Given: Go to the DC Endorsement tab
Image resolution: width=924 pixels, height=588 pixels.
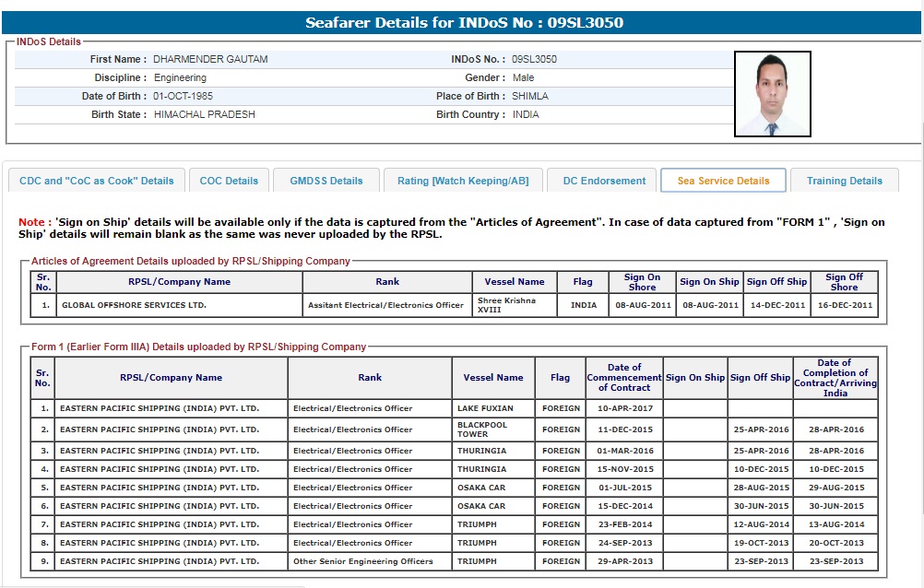Looking at the screenshot, I should point(604,181).
